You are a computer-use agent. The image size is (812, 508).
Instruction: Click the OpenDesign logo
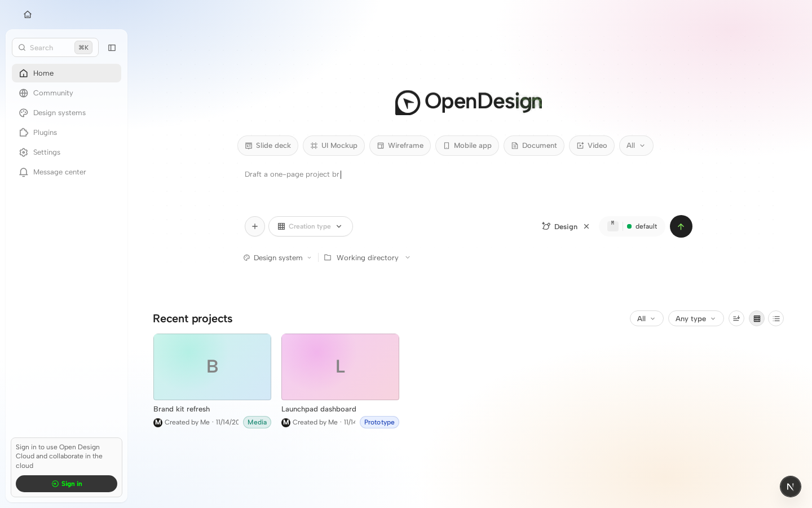click(469, 102)
